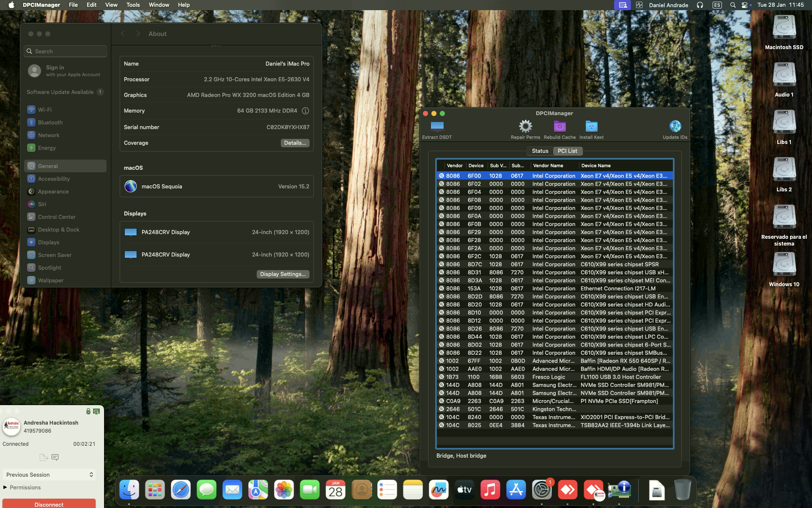Click the Rebuild Cache icon
The image size is (812, 508).
click(x=560, y=126)
